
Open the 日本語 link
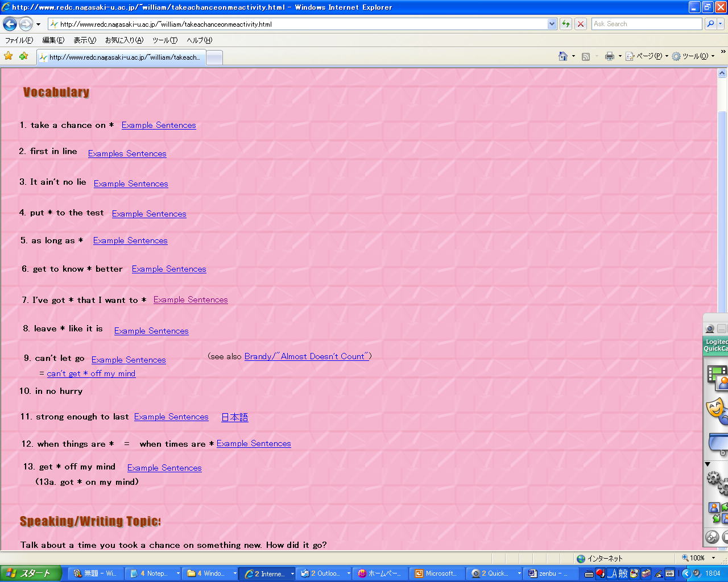pyautogui.click(x=234, y=417)
